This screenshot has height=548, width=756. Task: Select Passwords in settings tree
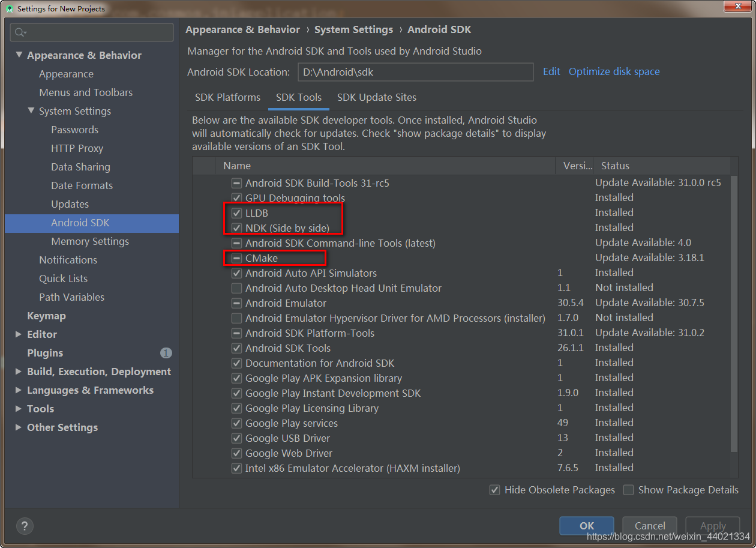[x=74, y=130]
